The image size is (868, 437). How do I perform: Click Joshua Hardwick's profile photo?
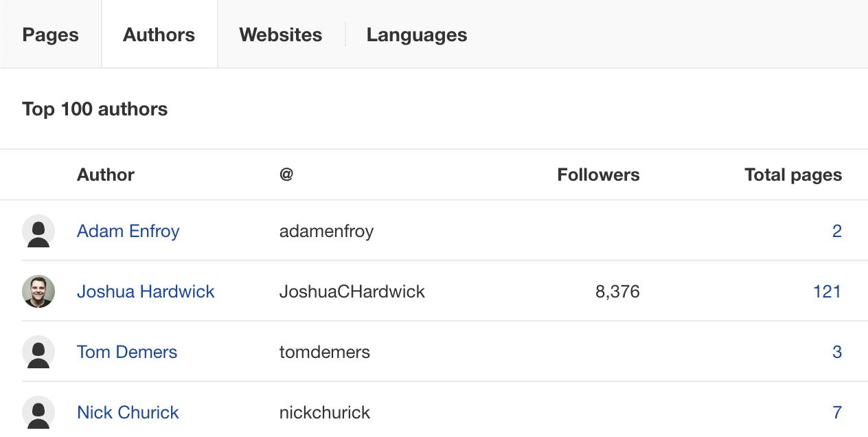[38, 291]
